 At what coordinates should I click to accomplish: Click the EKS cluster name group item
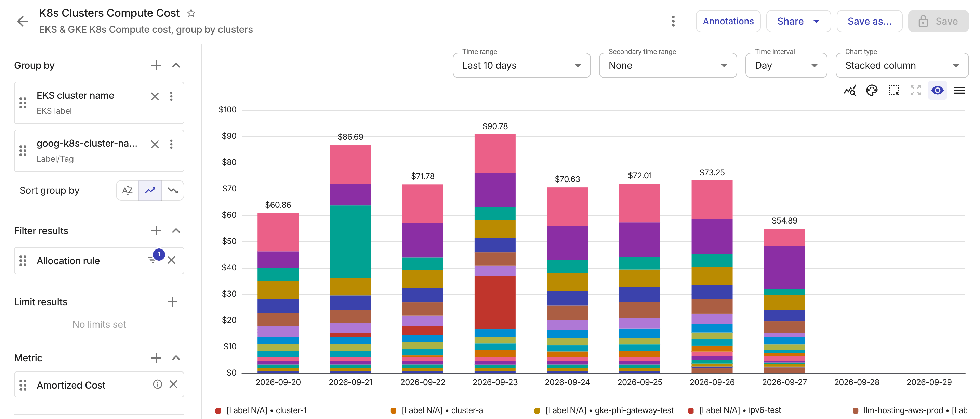click(x=99, y=103)
